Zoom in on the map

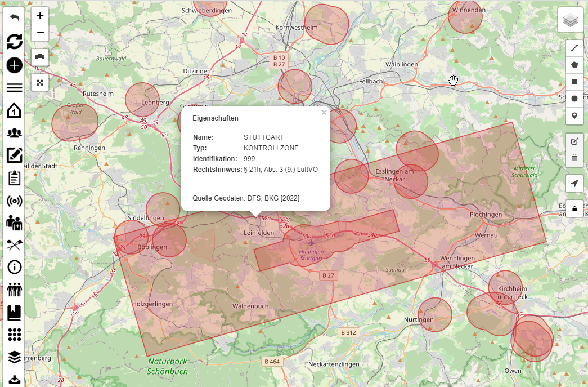[40, 16]
